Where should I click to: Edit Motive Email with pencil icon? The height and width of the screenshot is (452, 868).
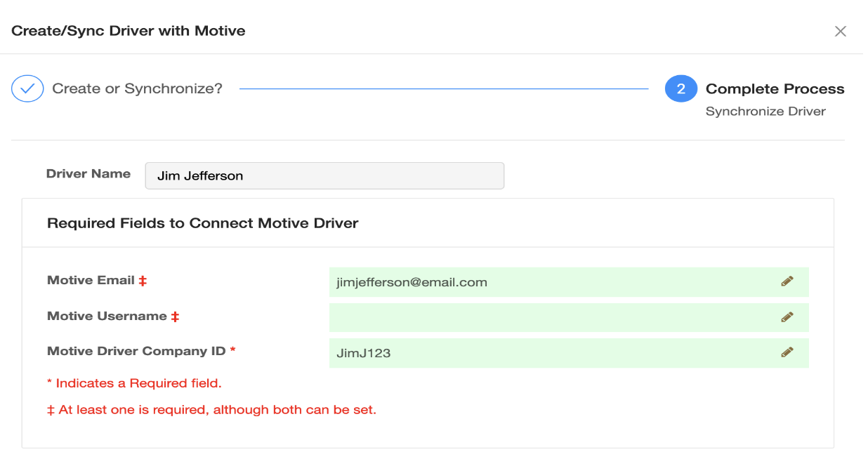(x=787, y=281)
